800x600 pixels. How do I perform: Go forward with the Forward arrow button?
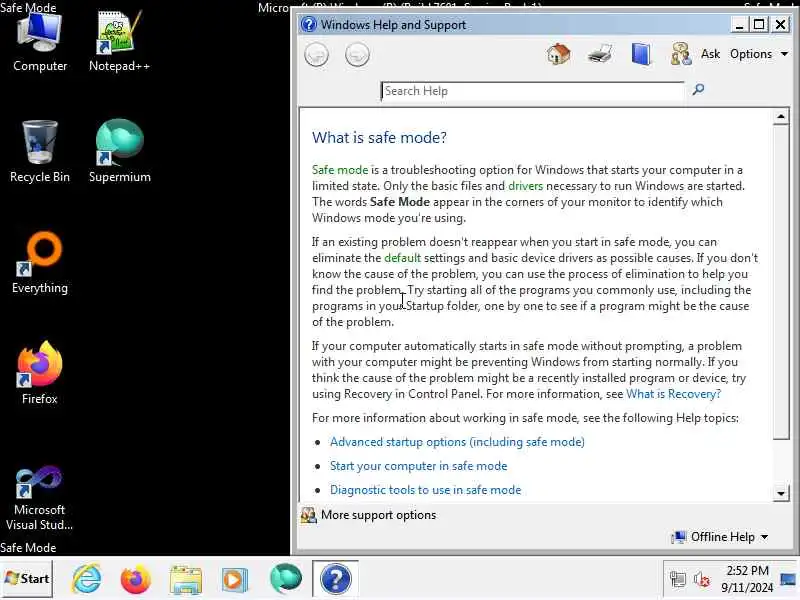357,55
